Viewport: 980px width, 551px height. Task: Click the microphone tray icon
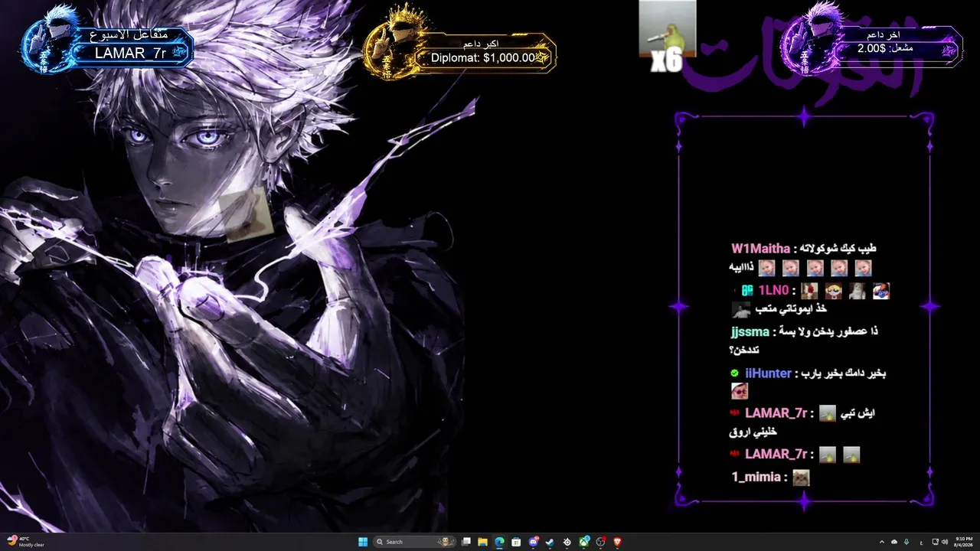[x=907, y=542]
